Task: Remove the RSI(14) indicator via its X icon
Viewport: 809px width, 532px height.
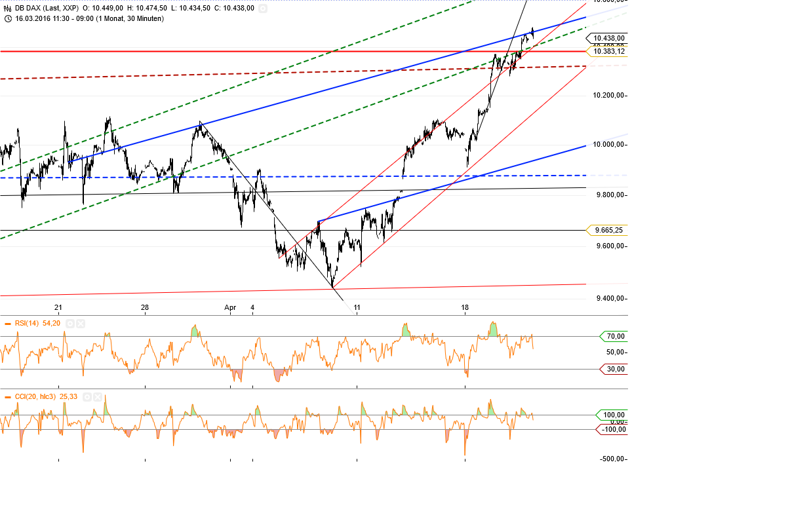Action: tap(80, 324)
